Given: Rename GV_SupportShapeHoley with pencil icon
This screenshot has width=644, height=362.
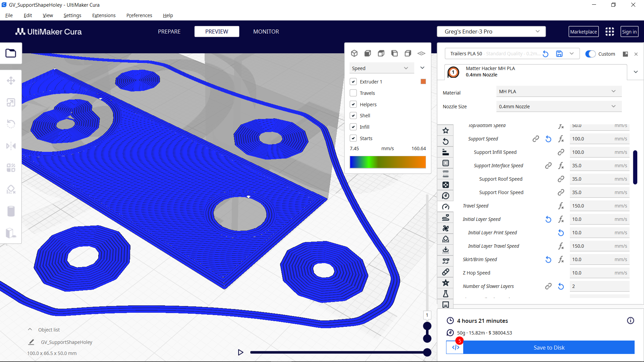Looking at the screenshot, I should (x=31, y=342).
